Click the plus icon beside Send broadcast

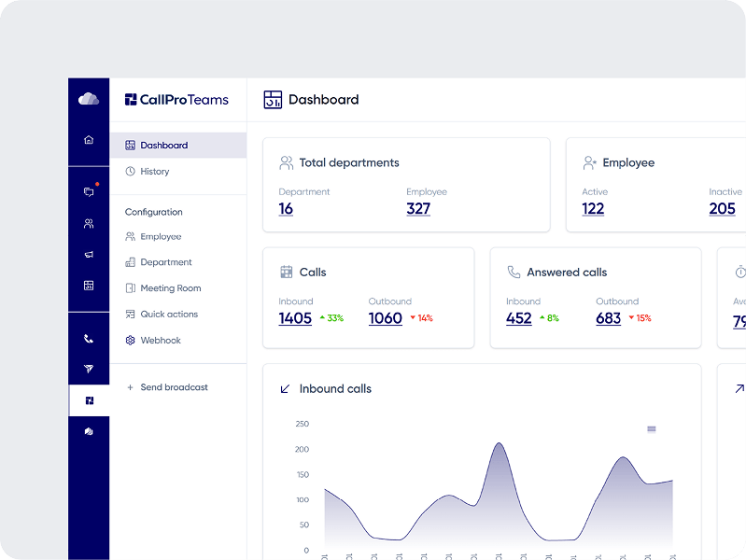[130, 387]
